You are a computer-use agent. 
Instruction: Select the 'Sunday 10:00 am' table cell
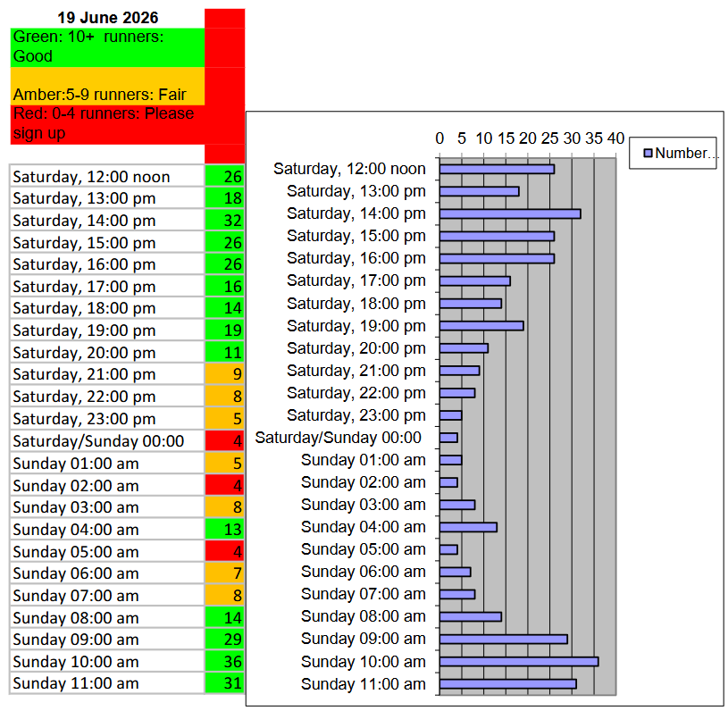[107, 661]
